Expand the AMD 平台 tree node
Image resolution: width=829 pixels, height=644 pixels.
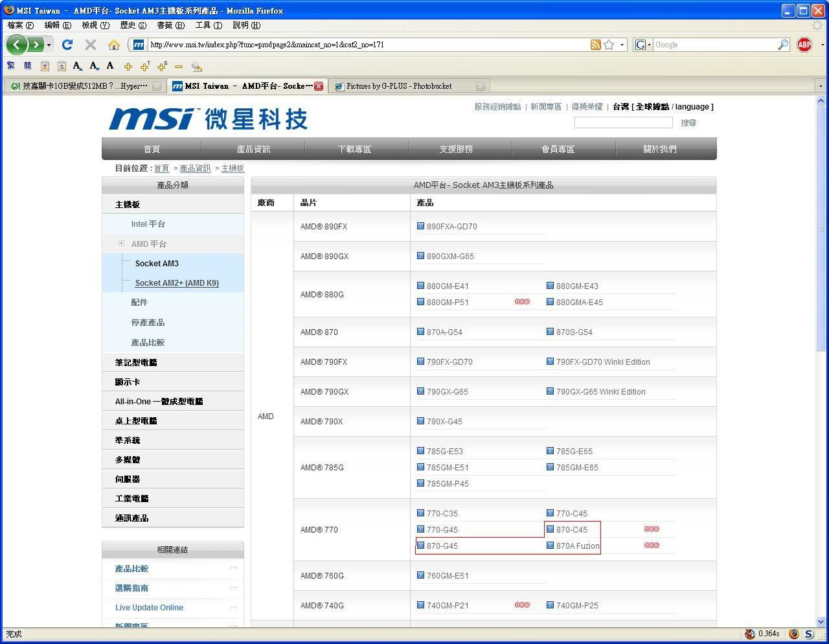point(121,244)
